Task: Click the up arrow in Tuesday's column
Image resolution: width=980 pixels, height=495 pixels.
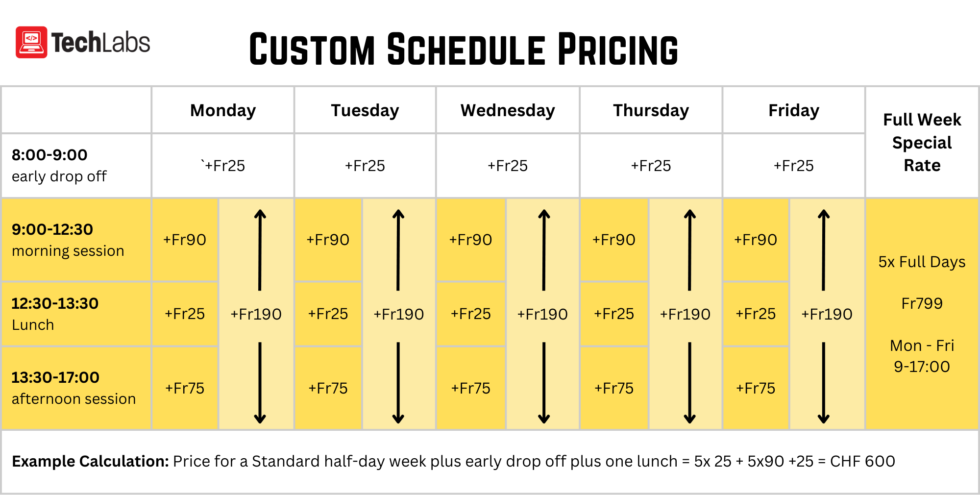Action: pos(398,250)
